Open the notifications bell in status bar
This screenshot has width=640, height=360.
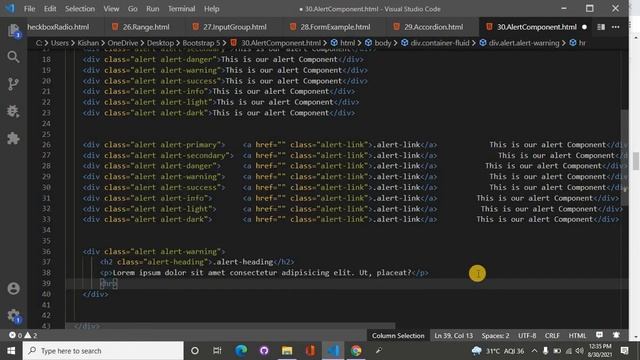pos(616,335)
